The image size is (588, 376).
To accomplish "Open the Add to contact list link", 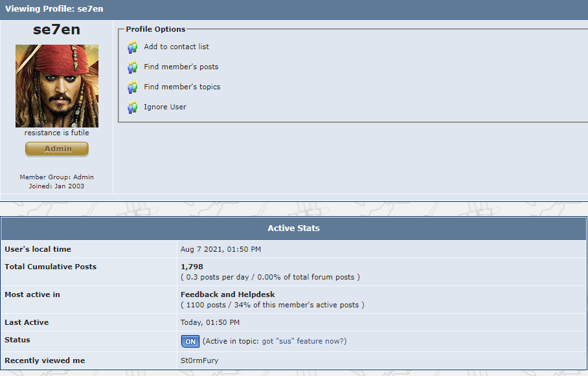I will 176,47.
